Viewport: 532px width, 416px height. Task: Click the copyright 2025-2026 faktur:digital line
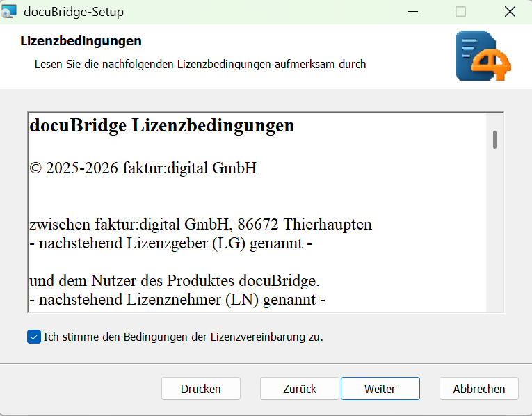143,168
